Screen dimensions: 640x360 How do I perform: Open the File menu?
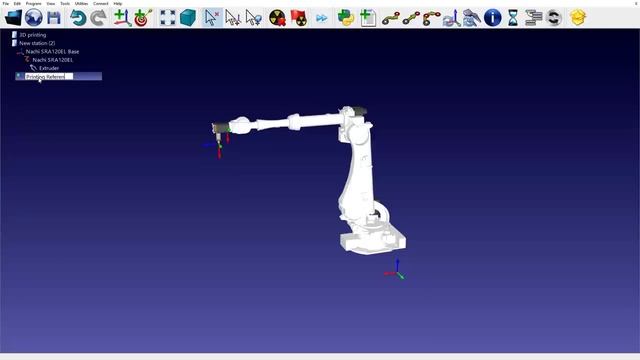point(6,3)
